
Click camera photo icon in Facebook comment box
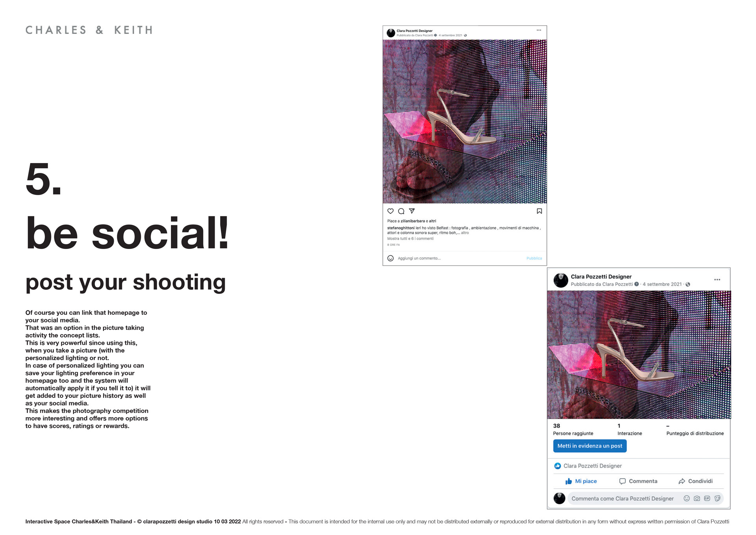coord(697,498)
